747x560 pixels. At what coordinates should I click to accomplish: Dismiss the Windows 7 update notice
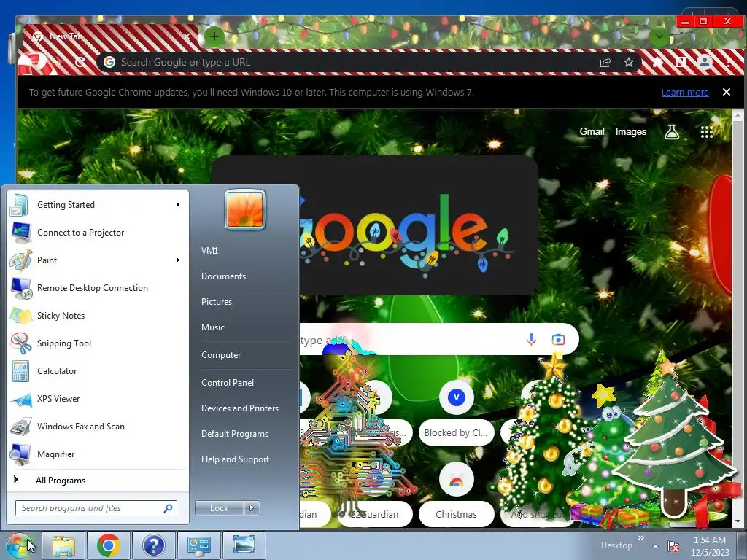[727, 92]
